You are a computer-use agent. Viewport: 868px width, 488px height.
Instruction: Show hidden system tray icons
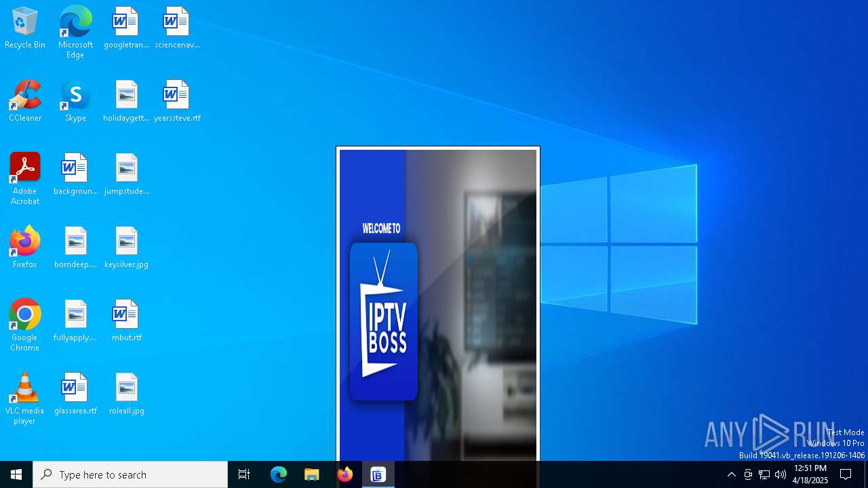pos(731,474)
